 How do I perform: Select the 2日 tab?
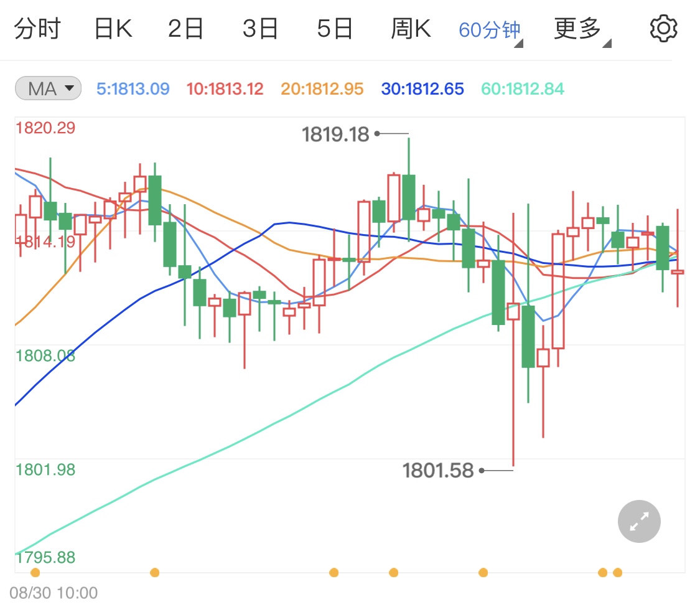pyautogui.click(x=185, y=29)
